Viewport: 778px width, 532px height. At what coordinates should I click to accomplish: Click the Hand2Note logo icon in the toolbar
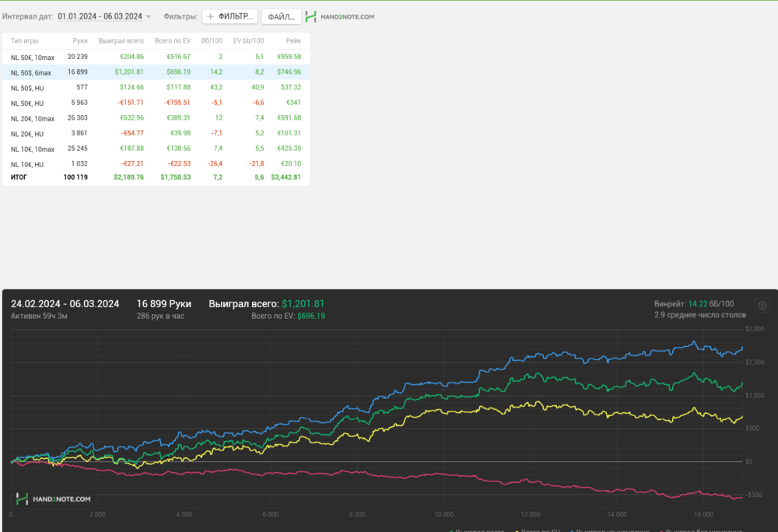coord(310,16)
